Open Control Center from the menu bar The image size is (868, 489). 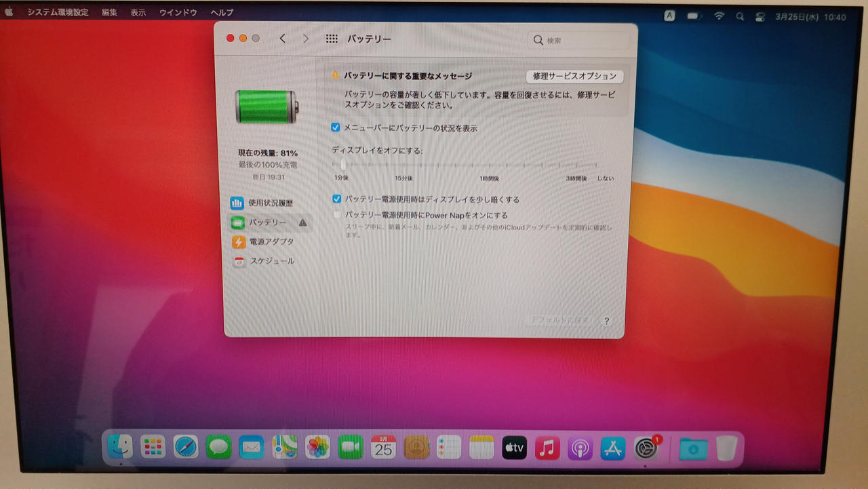coord(760,17)
